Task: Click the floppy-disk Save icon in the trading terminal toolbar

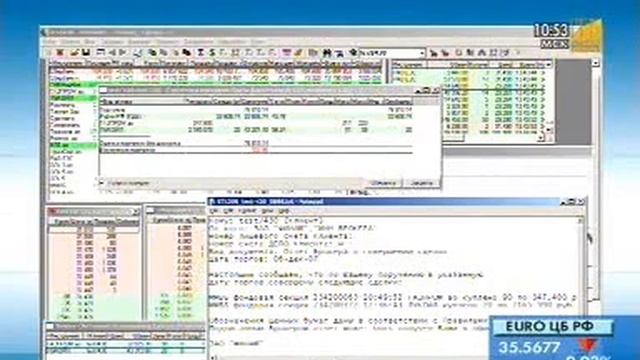Action: click(86, 53)
